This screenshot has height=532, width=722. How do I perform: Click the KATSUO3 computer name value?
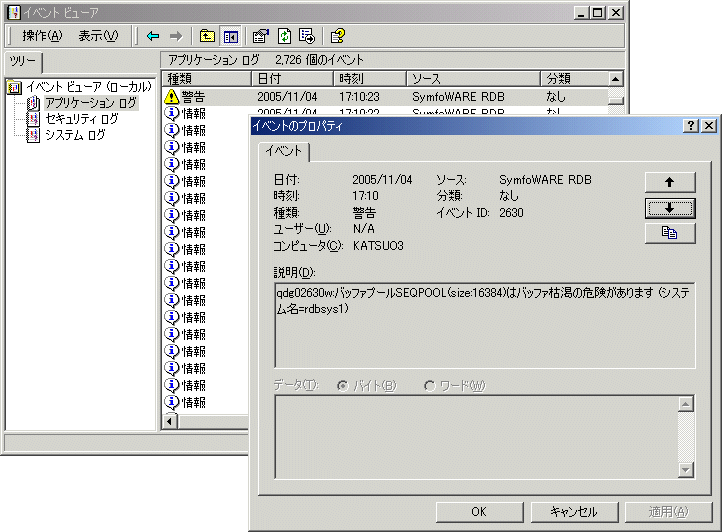pyautogui.click(x=378, y=246)
